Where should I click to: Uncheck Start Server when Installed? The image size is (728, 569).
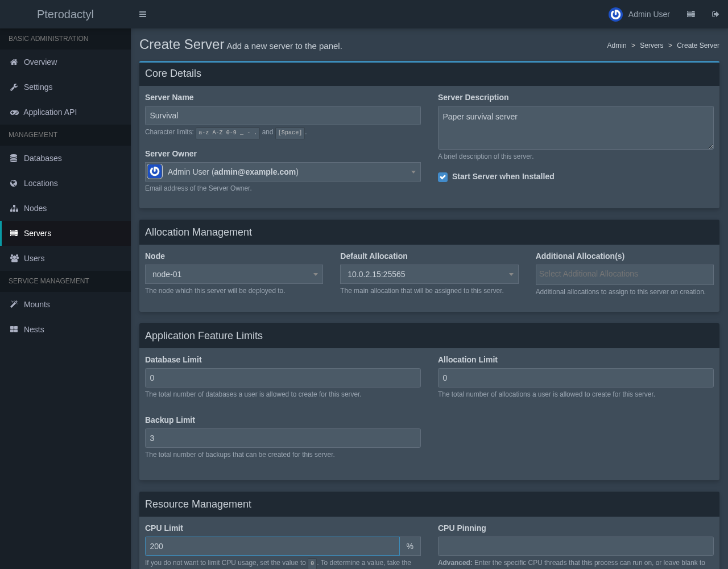coord(442,177)
